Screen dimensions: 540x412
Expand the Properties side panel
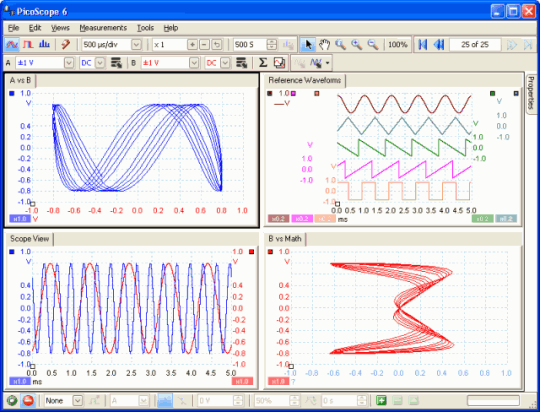click(531, 93)
